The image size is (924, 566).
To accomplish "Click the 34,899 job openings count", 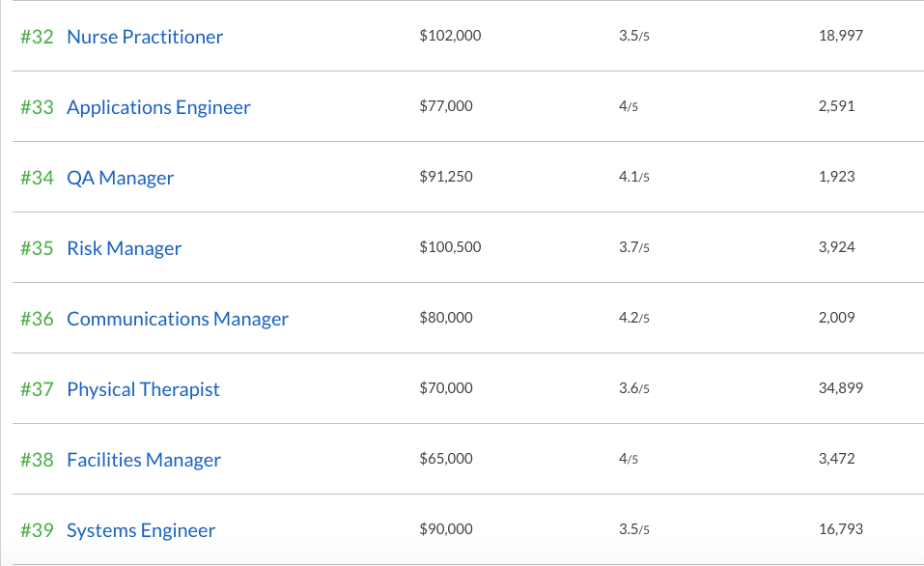I will coord(840,388).
